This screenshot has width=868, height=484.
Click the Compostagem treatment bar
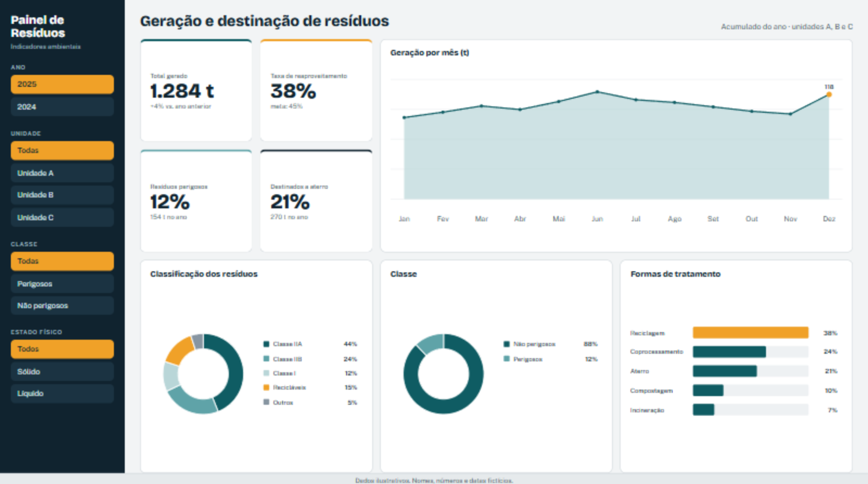coord(708,391)
